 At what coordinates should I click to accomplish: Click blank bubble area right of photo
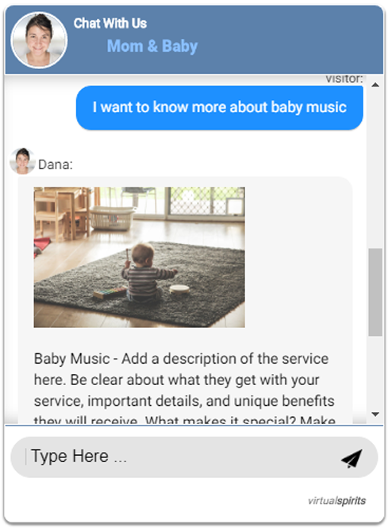(298, 257)
